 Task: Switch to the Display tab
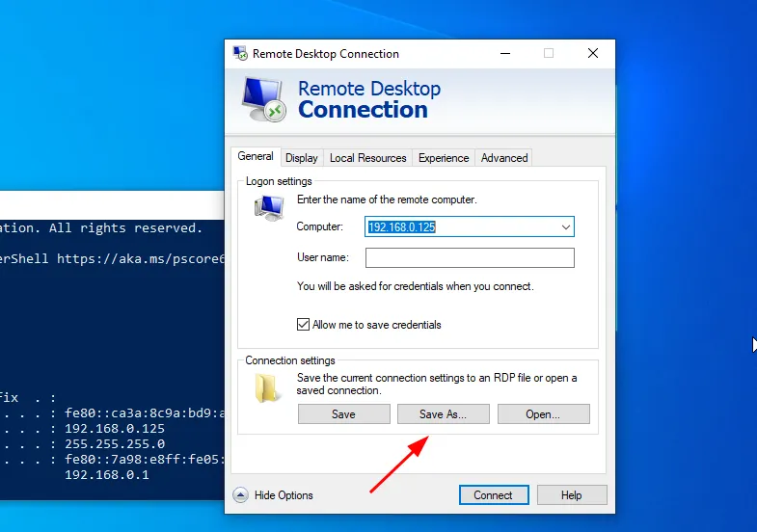coord(302,158)
